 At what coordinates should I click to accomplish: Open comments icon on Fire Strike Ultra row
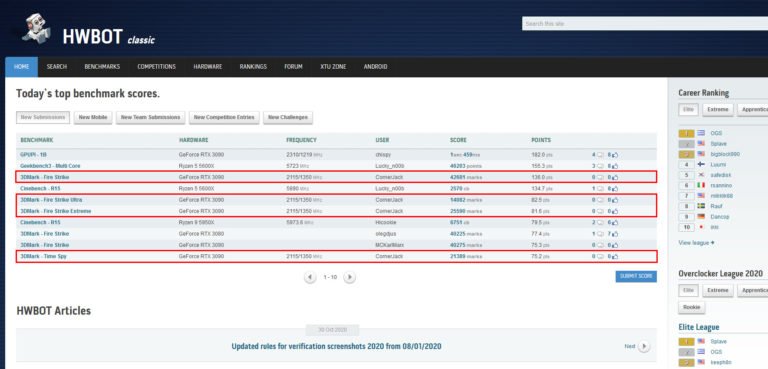(x=600, y=200)
